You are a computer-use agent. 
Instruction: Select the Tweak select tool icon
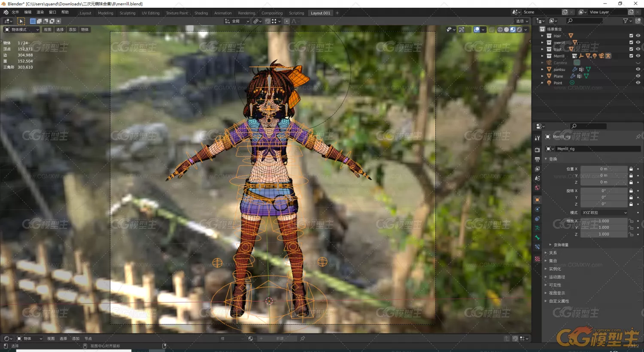21,21
